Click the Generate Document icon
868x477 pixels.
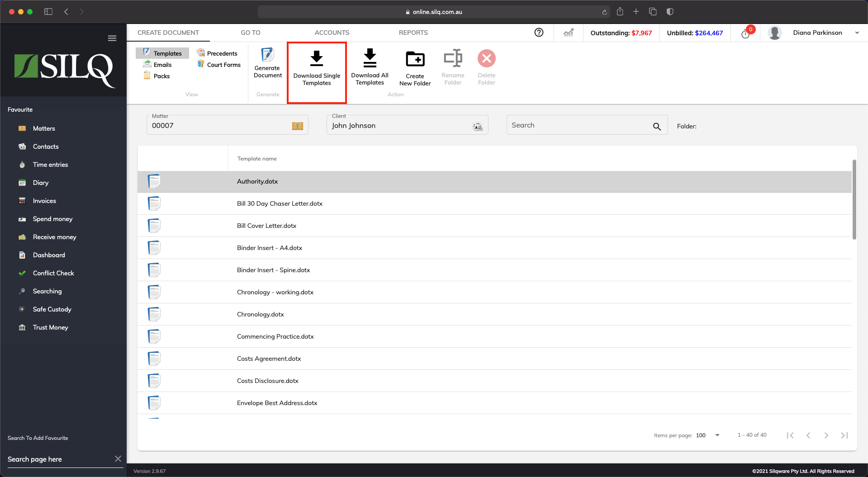267,55
